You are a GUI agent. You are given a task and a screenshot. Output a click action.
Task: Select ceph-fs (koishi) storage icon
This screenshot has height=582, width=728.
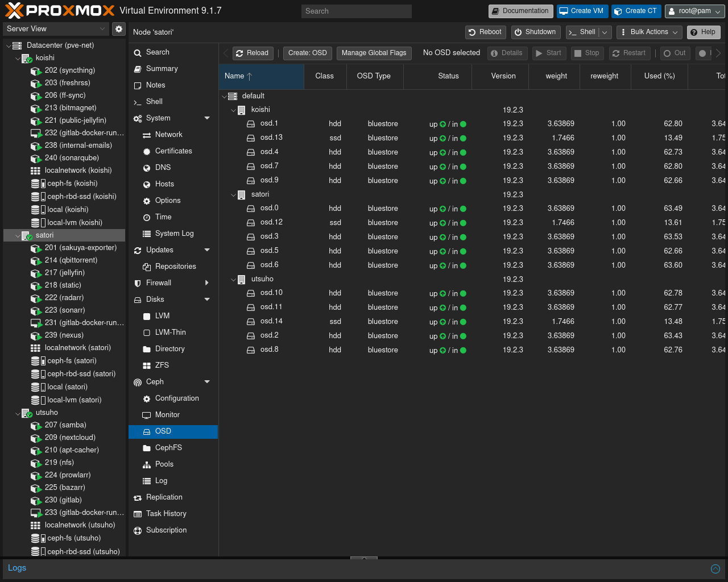tap(38, 184)
